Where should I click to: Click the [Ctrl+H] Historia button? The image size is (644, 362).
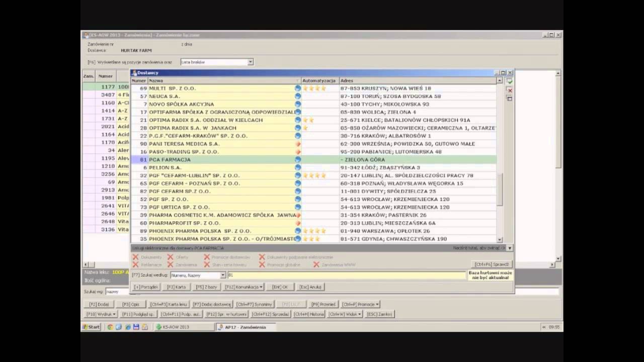coord(309,314)
